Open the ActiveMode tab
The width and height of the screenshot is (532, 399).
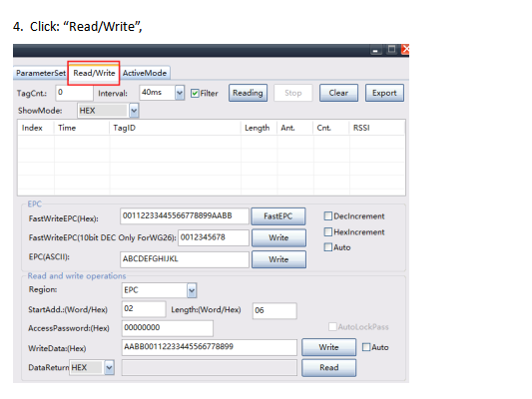point(145,73)
